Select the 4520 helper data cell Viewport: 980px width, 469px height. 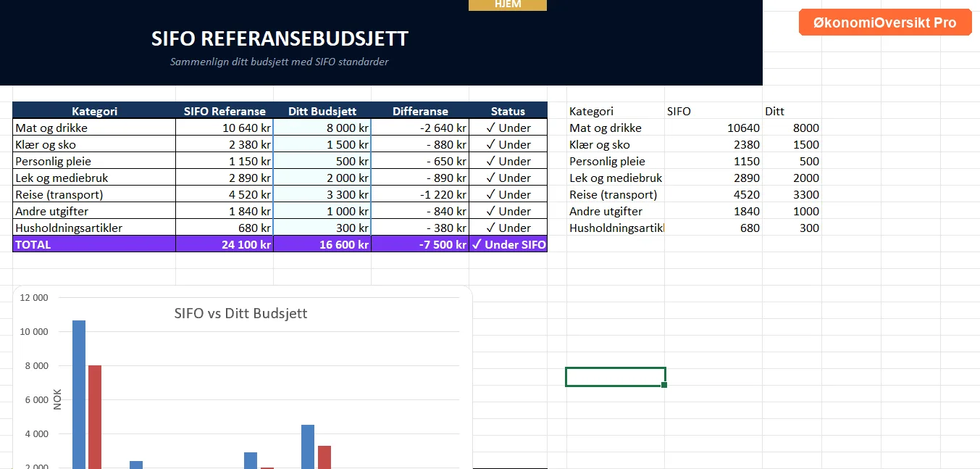point(713,194)
